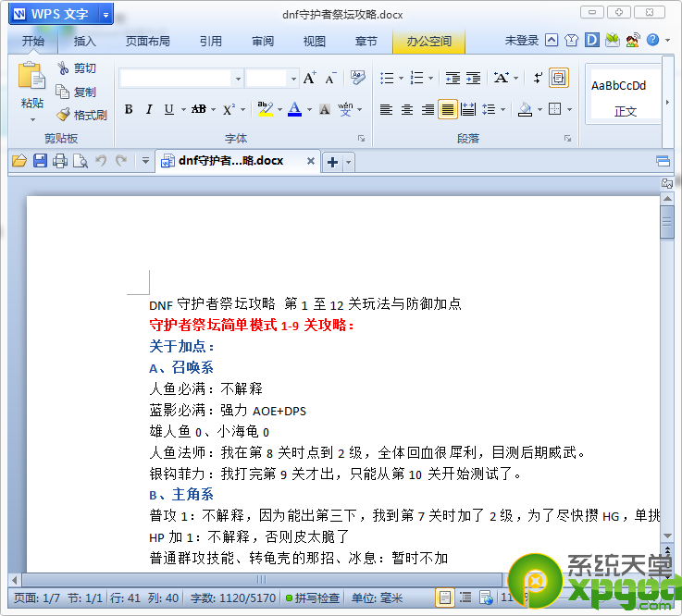Viewport: 682px width, 616px height.
Task: Open the bullet style dropdown arrow
Action: [401, 79]
